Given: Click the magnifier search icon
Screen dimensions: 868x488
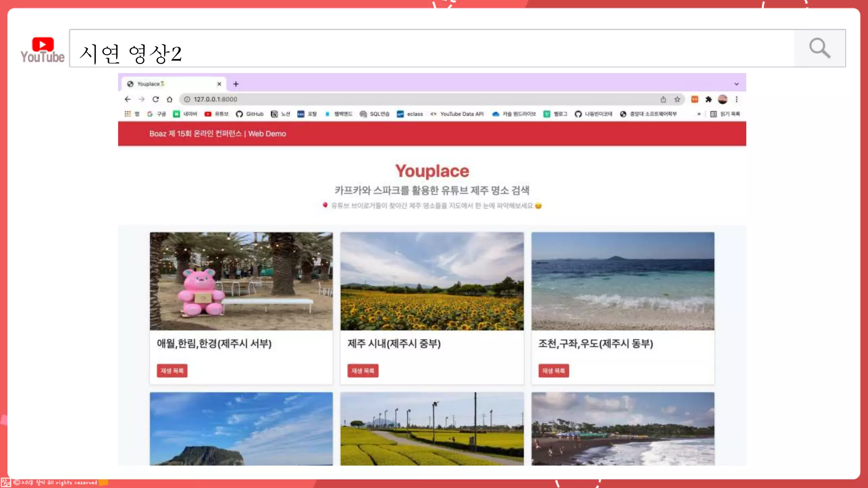Looking at the screenshot, I should point(819,48).
